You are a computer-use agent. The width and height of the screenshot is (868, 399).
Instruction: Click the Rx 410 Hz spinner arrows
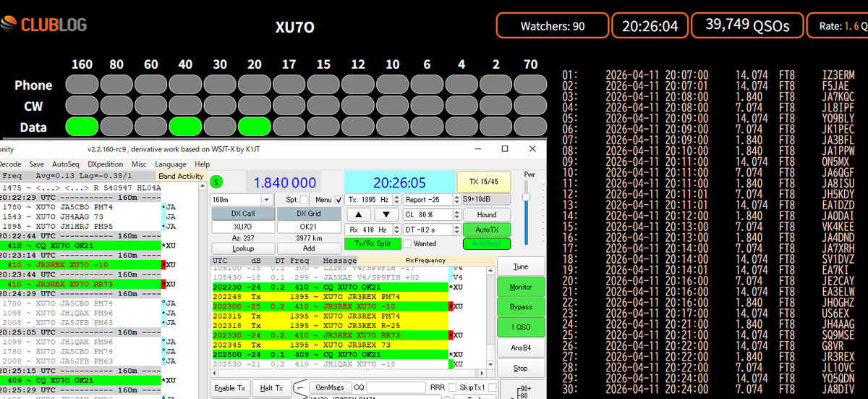396,229
